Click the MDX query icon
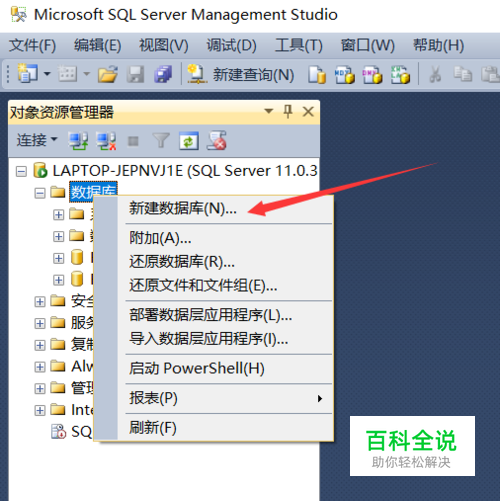Image resolution: width=500 pixels, height=501 pixels. click(344, 74)
